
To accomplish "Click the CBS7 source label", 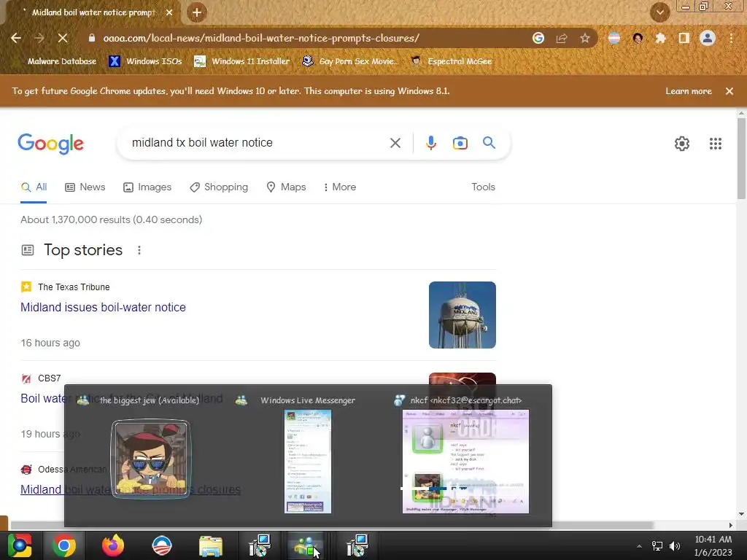I will coord(49,378).
